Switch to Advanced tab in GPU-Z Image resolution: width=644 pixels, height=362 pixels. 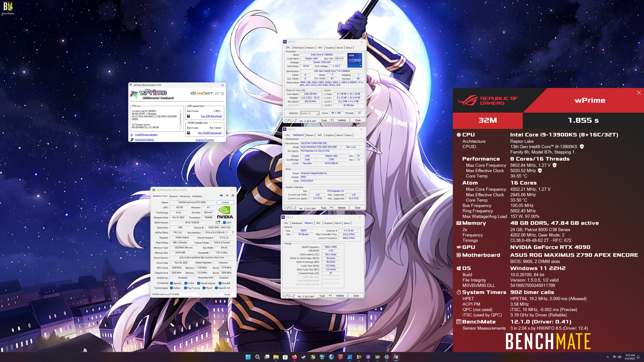(185, 196)
